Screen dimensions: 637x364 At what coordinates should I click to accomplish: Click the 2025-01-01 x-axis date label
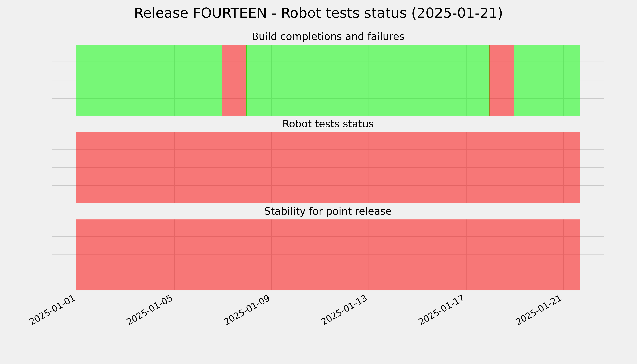coord(53,310)
